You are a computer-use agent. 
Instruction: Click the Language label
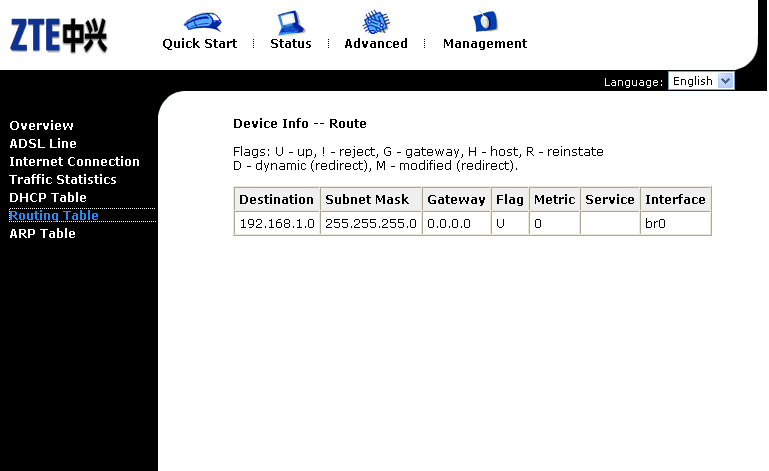tap(633, 82)
